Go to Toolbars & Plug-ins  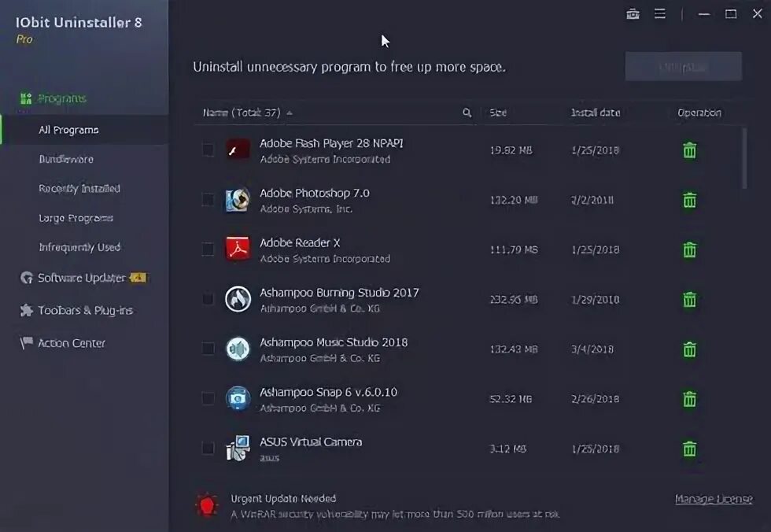tap(85, 310)
